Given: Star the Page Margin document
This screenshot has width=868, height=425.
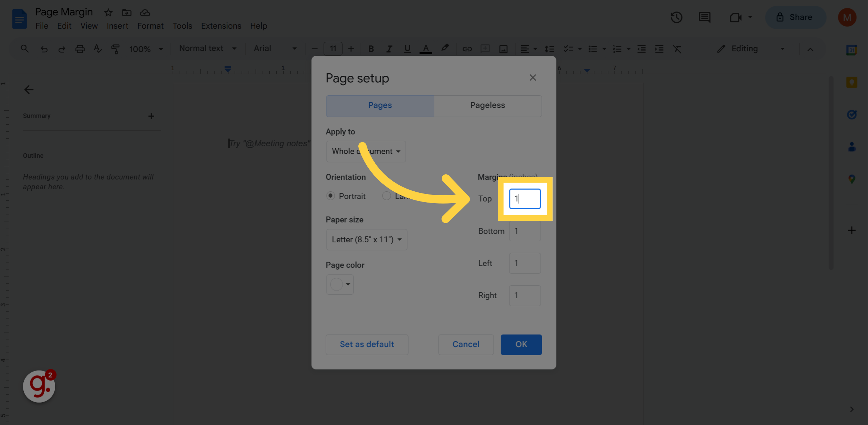Looking at the screenshot, I should [x=108, y=13].
